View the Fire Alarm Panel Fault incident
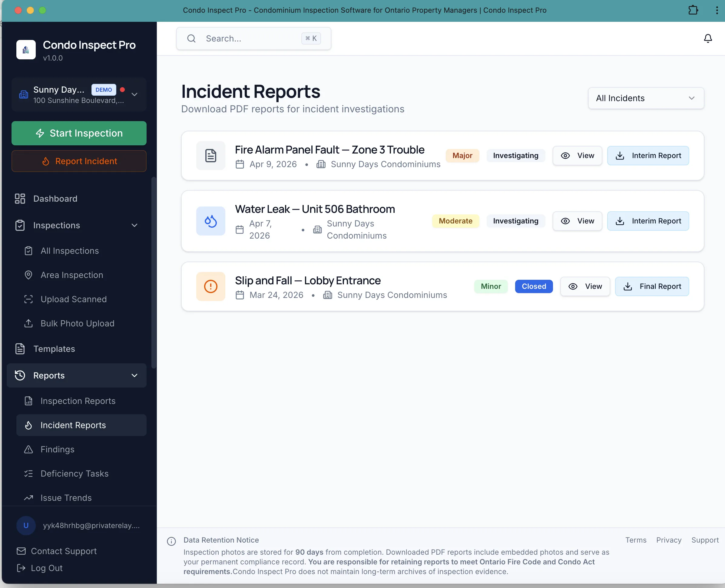 [577, 156]
